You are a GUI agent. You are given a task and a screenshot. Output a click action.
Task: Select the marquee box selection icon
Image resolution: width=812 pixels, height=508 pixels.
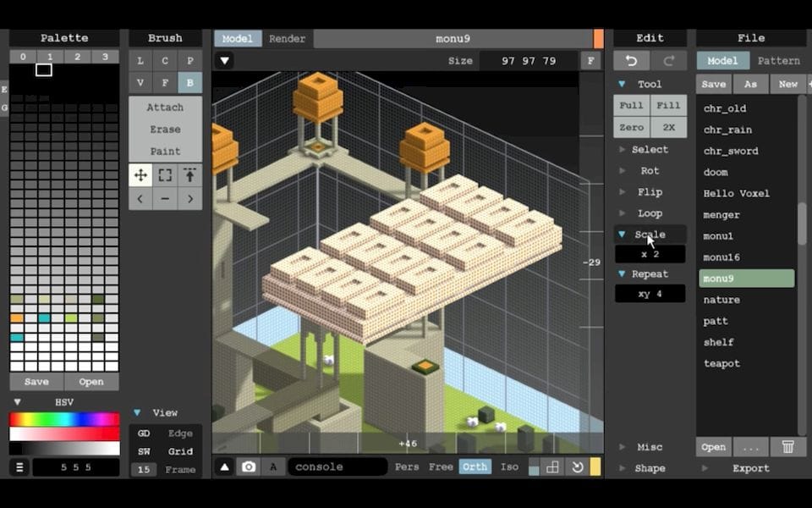point(165,175)
